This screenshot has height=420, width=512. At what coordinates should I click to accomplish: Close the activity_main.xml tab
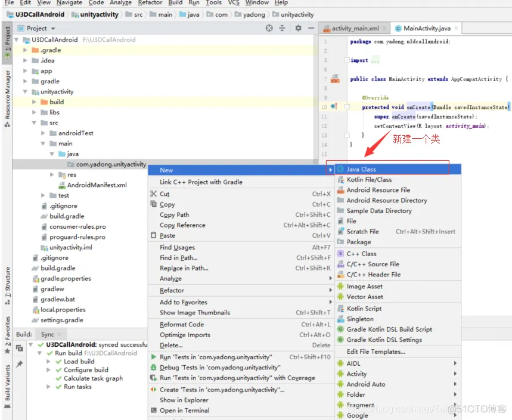point(384,29)
